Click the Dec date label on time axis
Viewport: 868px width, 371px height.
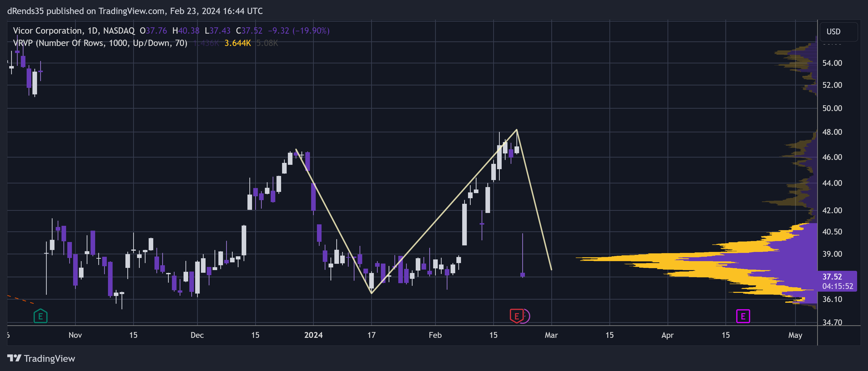[197, 335]
